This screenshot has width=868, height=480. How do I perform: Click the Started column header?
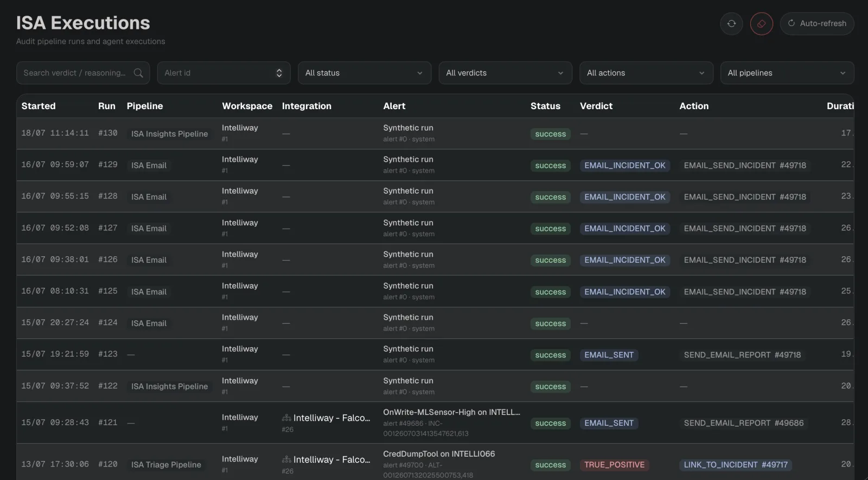39,106
